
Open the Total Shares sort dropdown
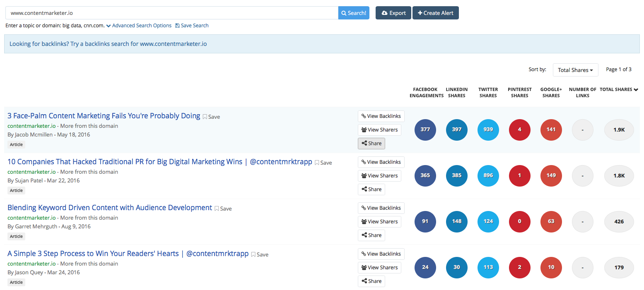pos(575,70)
